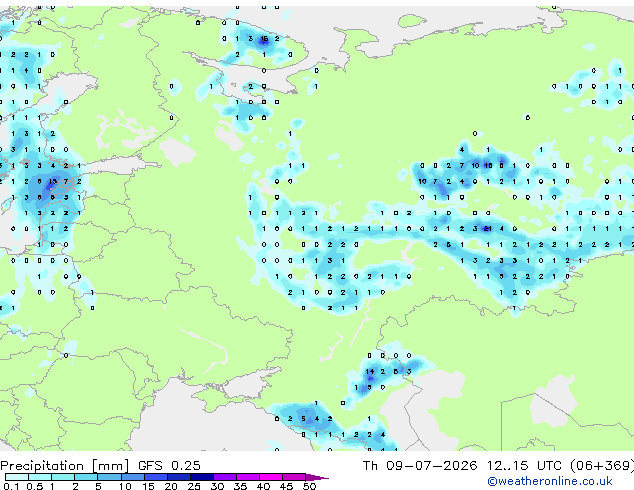Viewport: 634px width, 490px height.
Task: Click the legend label '25'
Action: [x=194, y=486]
